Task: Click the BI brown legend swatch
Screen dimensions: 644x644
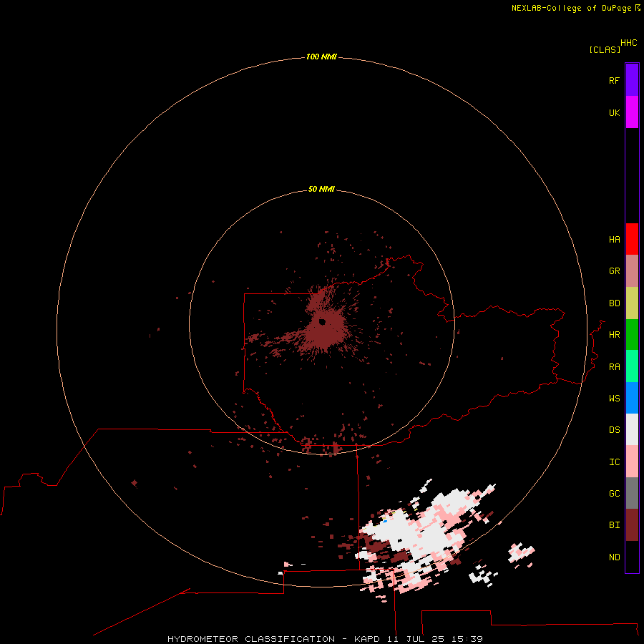Action: (x=632, y=525)
